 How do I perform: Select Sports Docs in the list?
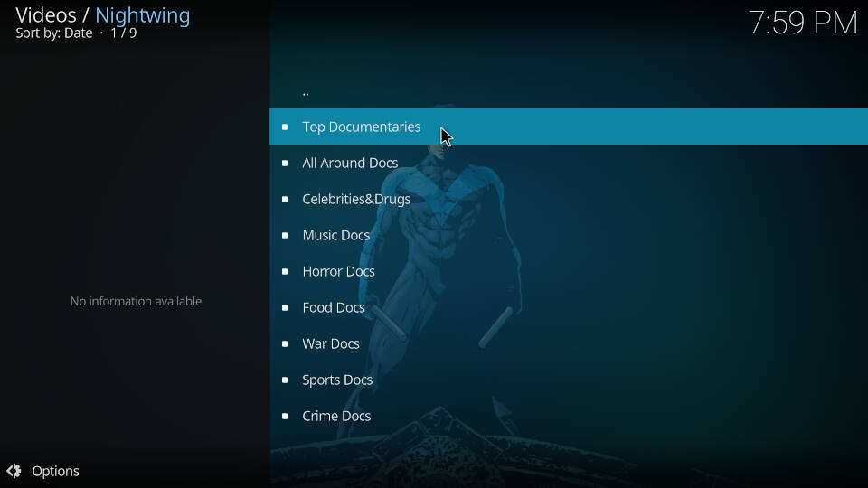point(569,380)
